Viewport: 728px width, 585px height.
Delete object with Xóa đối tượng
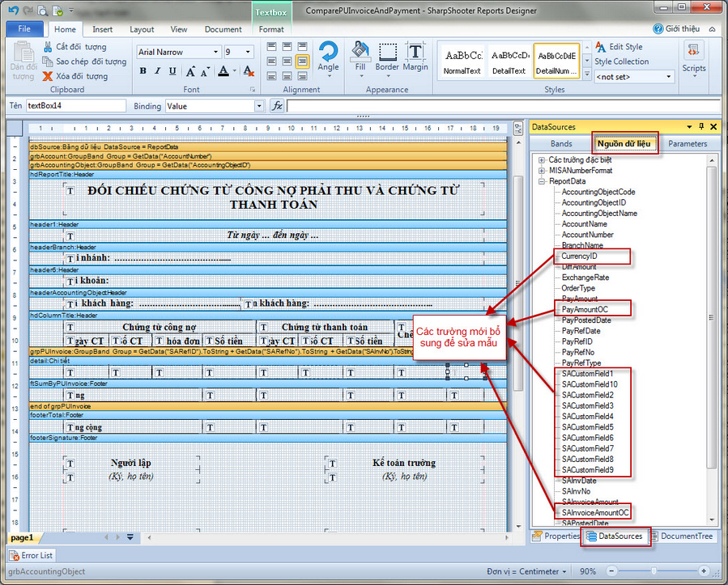[x=75, y=76]
